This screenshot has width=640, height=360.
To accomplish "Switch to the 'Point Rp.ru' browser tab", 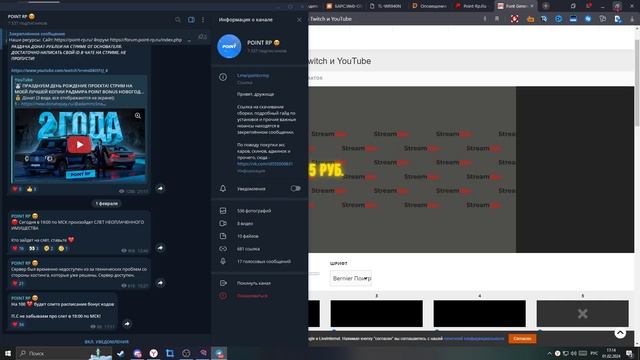I will pos(471,6).
